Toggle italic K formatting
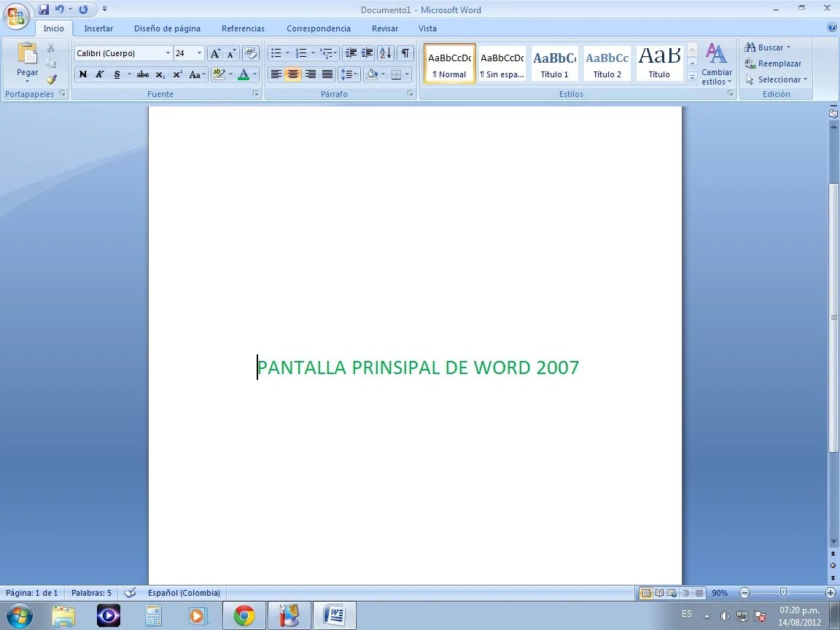840x630 pixels. pos(100,74)
